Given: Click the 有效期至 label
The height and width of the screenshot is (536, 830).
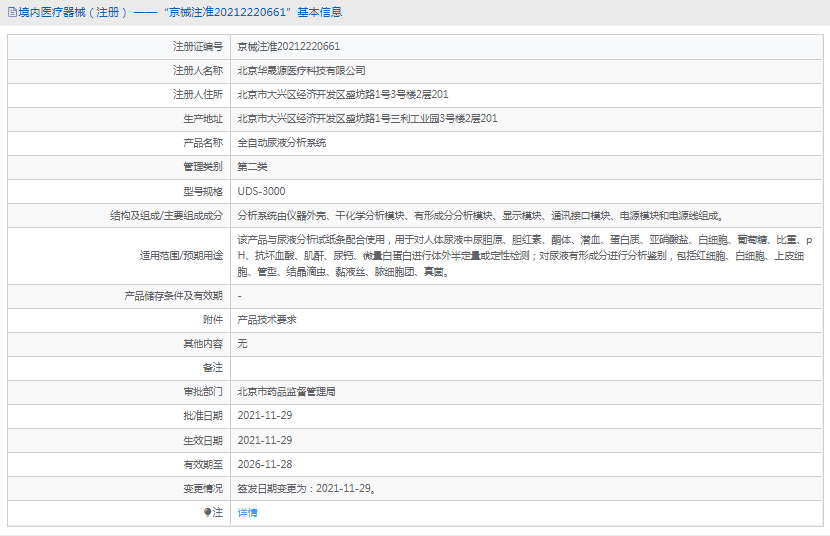Looking at the screenshot, I should coord(203,465).
